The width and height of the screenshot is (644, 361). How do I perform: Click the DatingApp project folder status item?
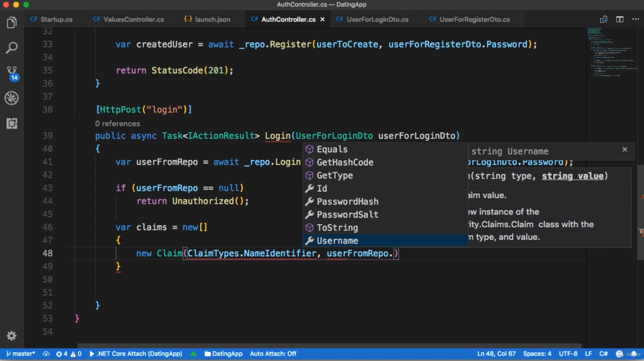[223, 354]
